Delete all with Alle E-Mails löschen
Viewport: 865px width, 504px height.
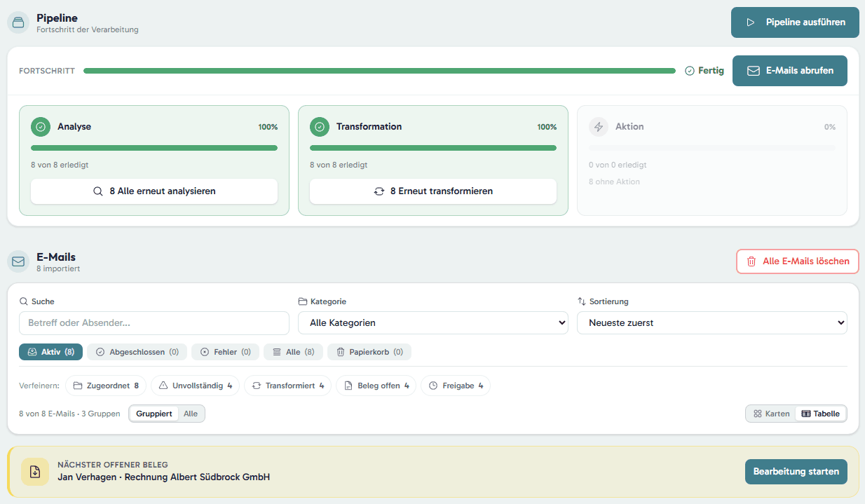[x=798, y=261]
